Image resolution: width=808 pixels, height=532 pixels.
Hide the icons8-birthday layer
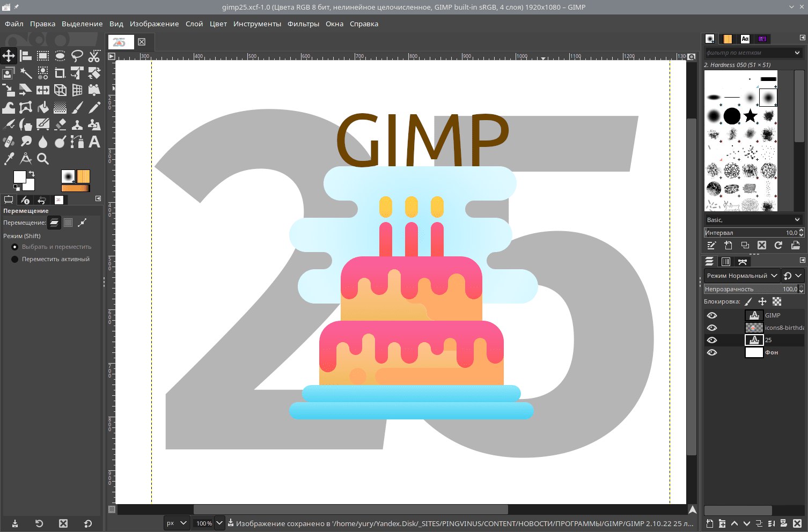click(x=712, y=328)
